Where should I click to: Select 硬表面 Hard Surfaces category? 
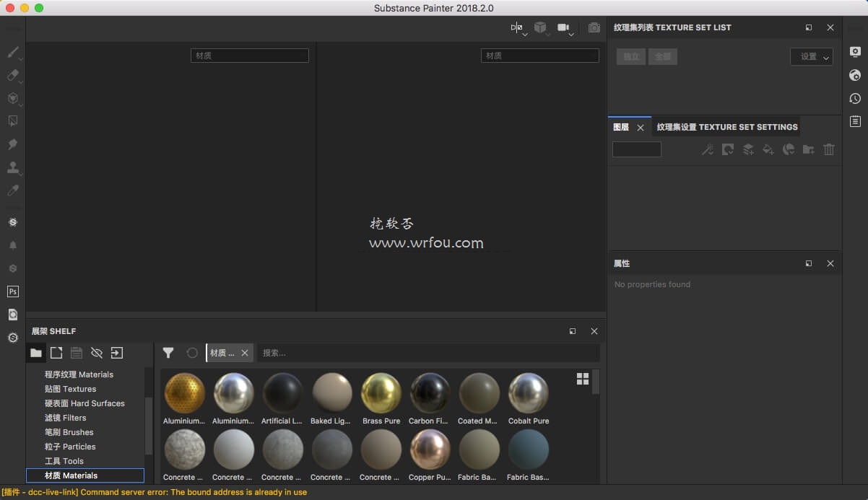[x=85, y=403]
